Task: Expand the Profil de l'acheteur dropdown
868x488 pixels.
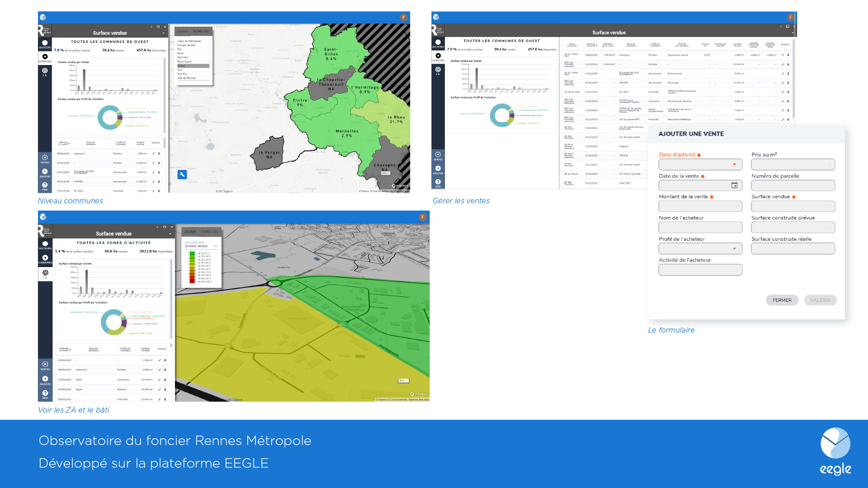Action: (x=700, y=249)
